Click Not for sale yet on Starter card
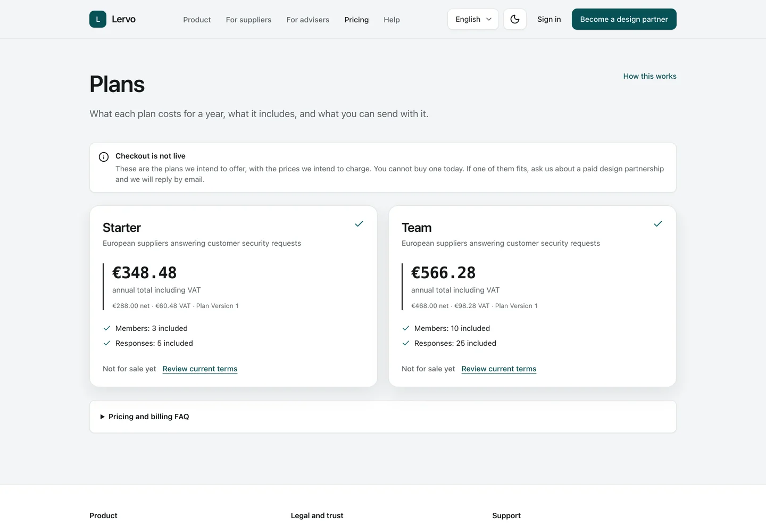766x532 pixels. 129,369
